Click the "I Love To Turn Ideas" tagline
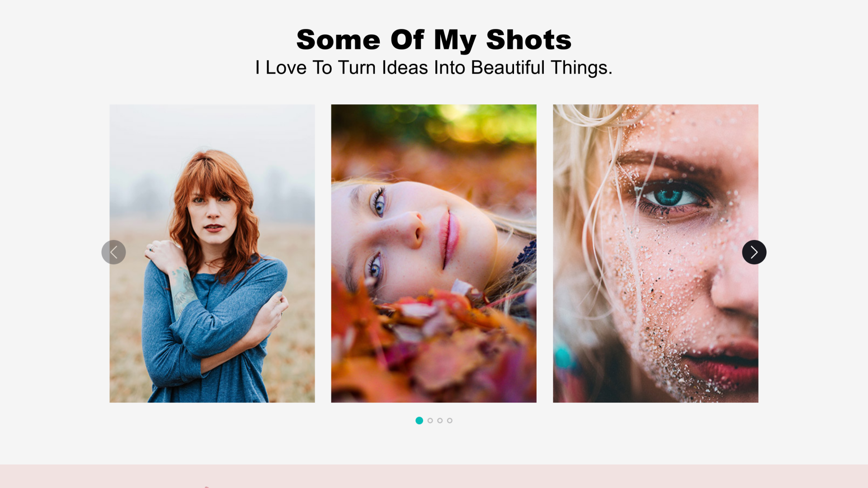 434,68
